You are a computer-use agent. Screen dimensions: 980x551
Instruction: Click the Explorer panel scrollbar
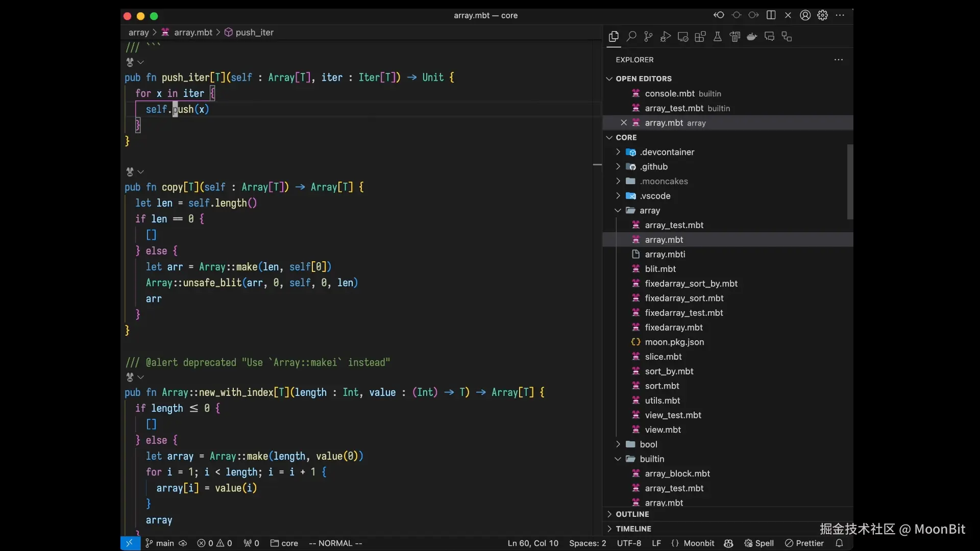coord(850,182)
